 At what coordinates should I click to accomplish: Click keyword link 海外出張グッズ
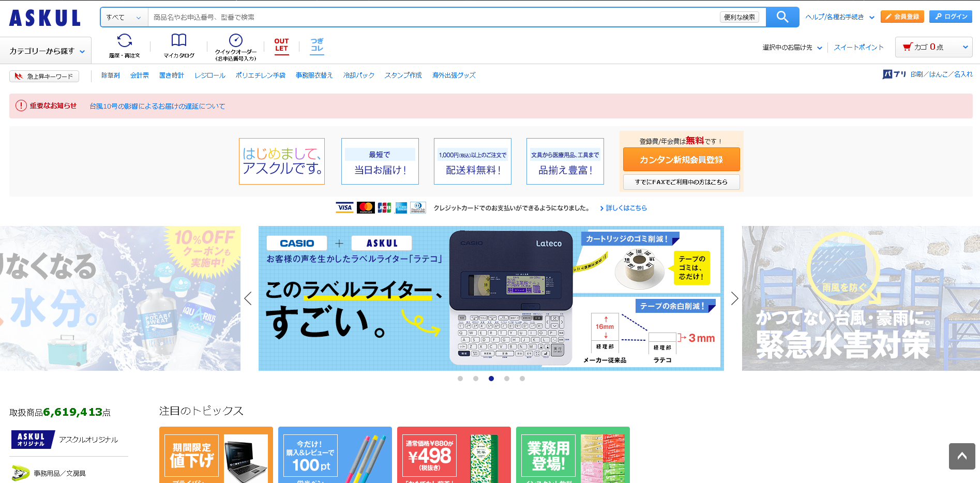pos(454,75)
